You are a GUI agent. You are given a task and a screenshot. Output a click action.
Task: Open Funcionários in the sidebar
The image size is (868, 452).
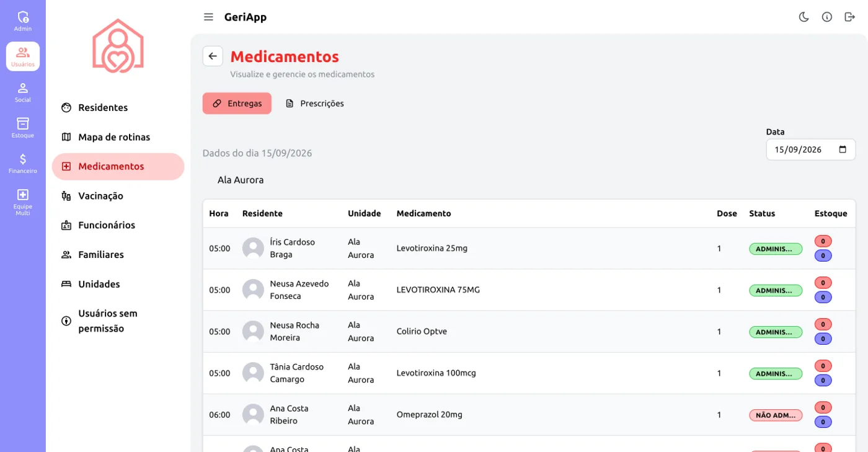point(118,225)
